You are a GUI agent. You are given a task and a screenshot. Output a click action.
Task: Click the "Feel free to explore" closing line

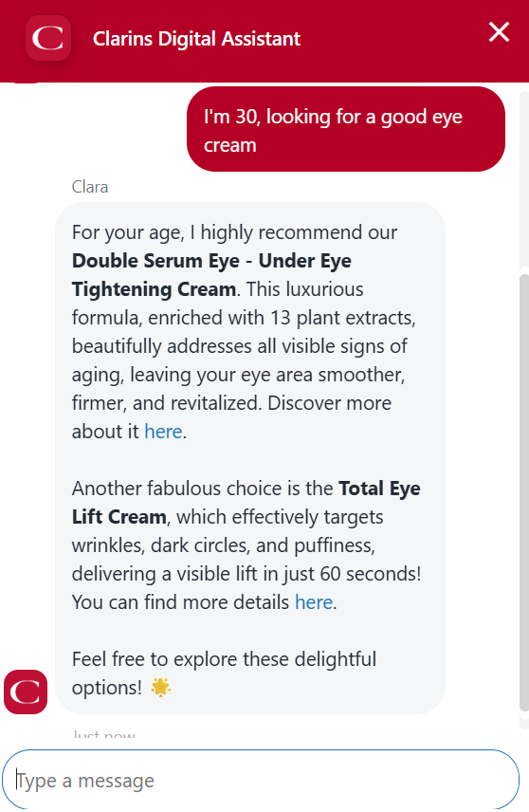[224, 674]
